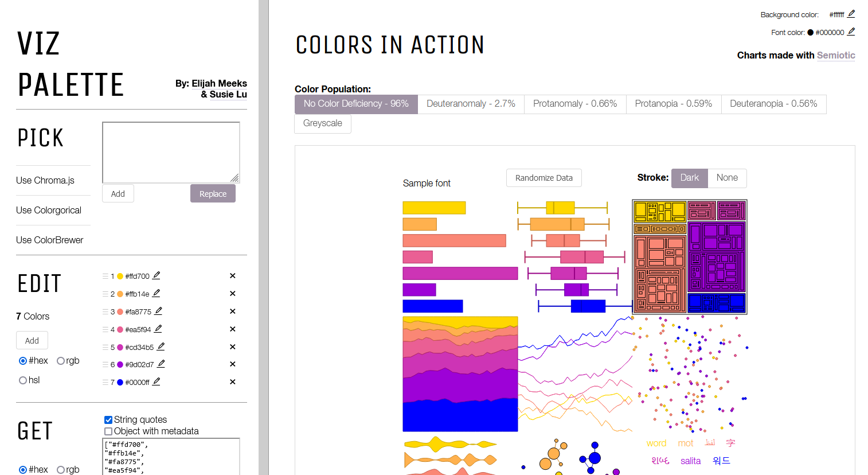The height and width of the screenshot is (475, 868).
Task: Open Semiotic link
Action: coord(836,55)
